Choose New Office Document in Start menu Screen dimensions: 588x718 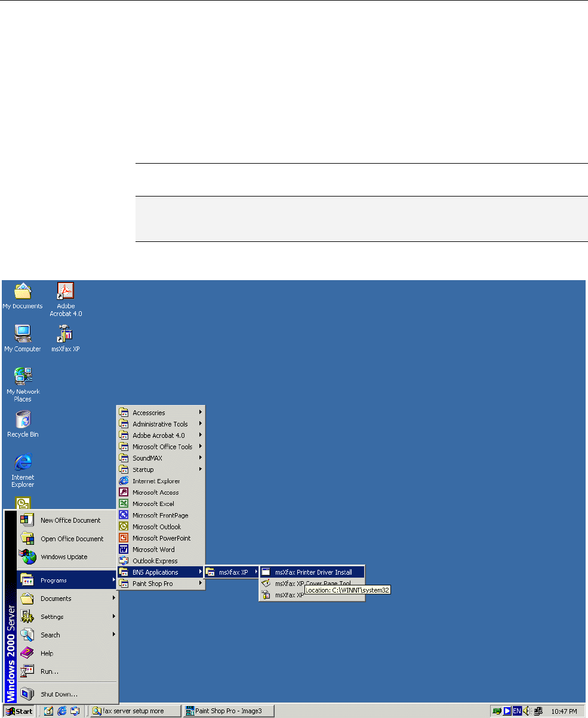pos(67,520)
